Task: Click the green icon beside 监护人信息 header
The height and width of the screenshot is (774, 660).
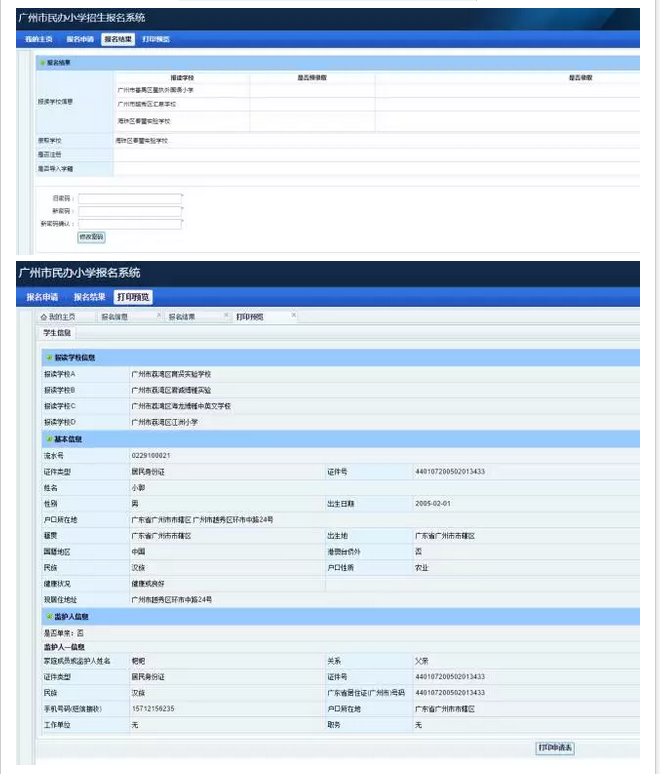Action: coord(48,617)
